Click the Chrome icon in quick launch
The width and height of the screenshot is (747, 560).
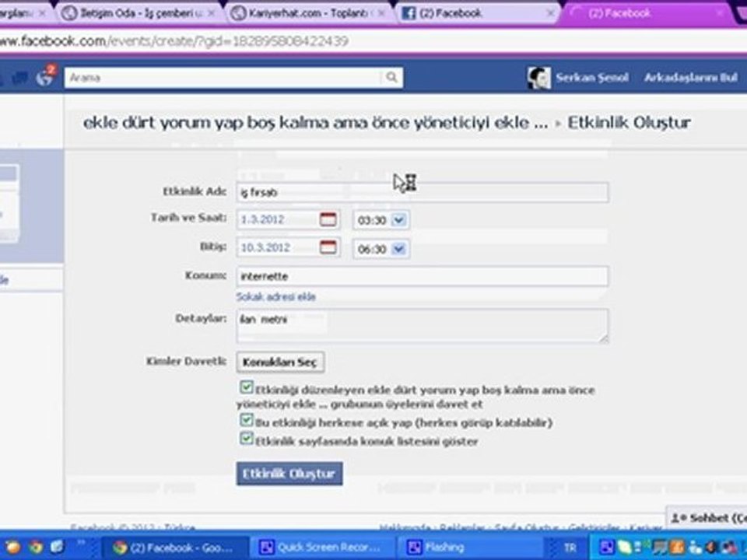[36, 547]
